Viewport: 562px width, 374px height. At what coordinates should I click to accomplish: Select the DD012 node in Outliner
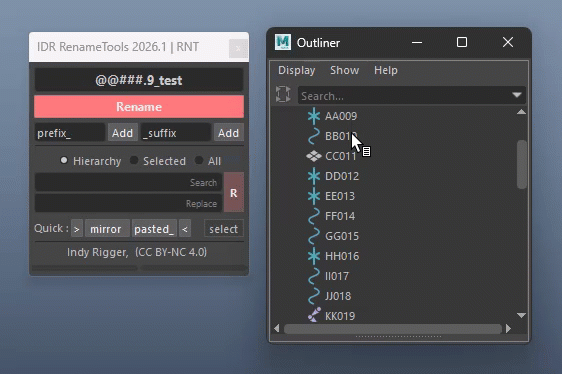tap(342, 176)
